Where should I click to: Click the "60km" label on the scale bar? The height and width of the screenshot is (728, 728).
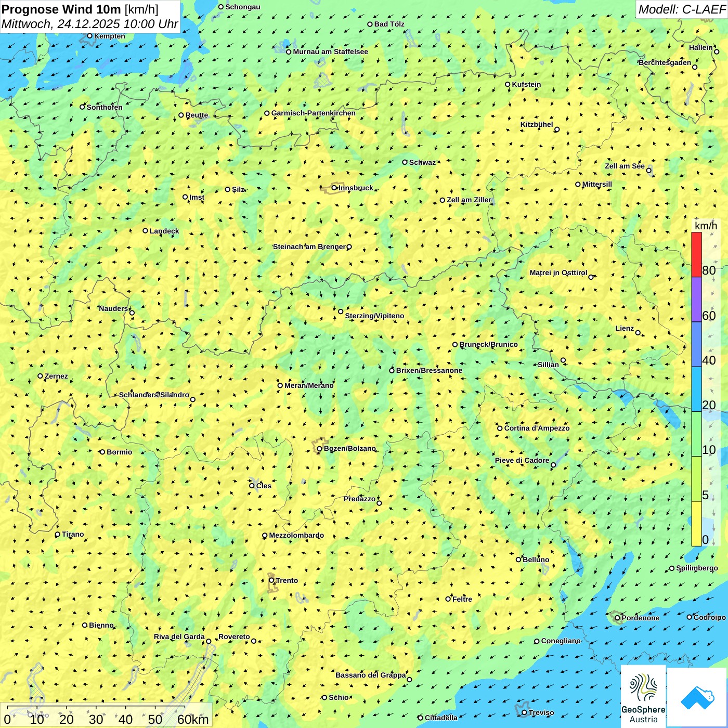tap(193, 719)
